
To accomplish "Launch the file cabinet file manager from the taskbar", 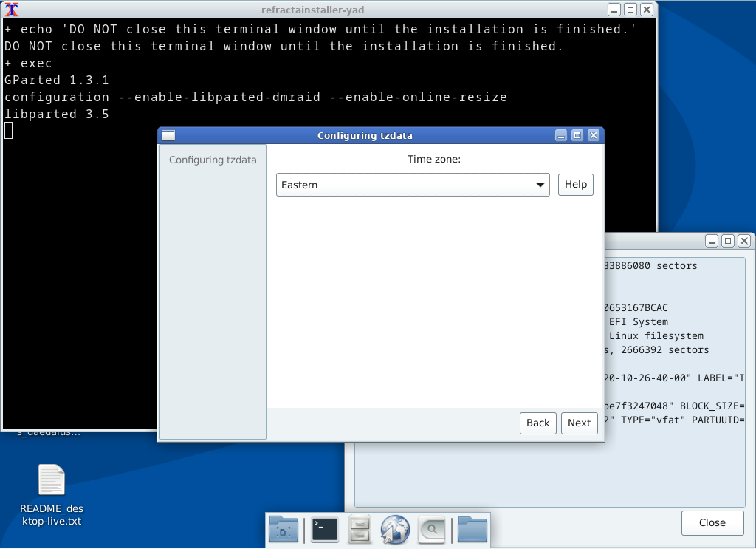I will pyautogui.click(x=360, y=529).
